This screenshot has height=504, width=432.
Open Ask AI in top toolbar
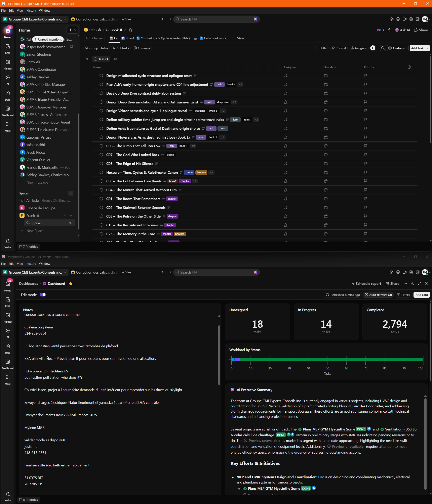[x=403, y=30]
